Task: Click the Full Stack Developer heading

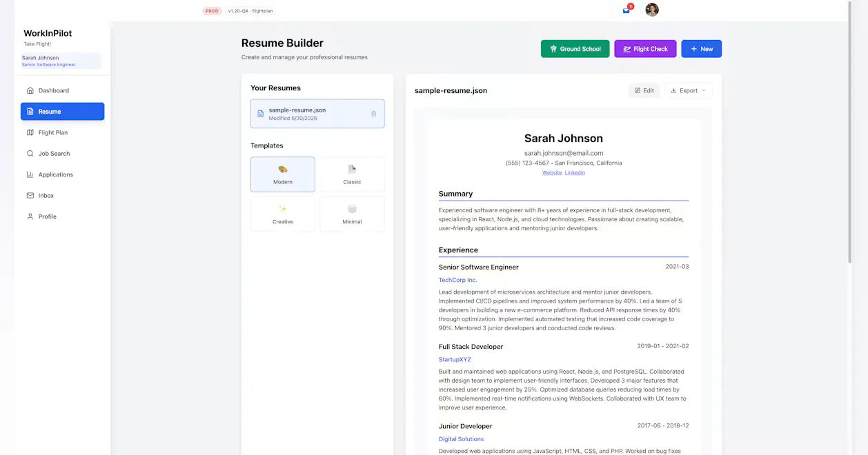Action: (471, 347)
